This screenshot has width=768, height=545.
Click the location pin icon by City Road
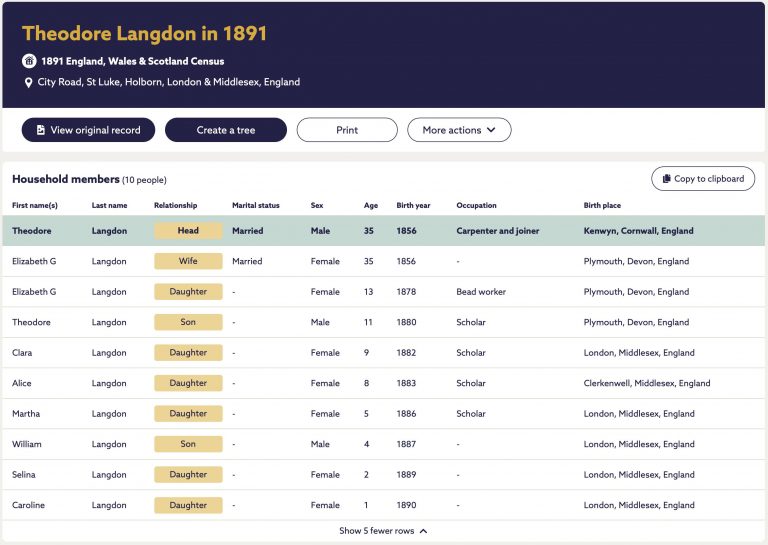click(x=28, y=83)
